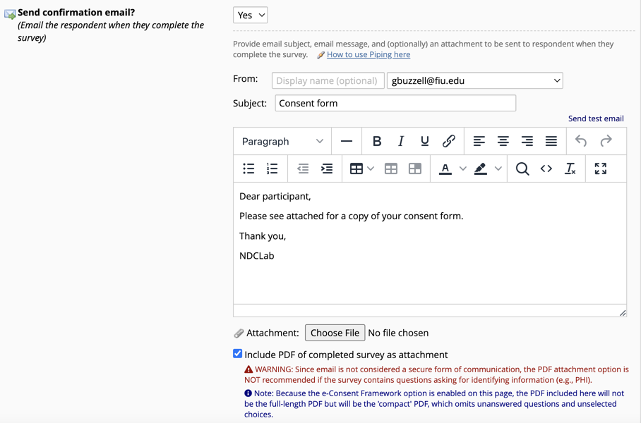The image size is (642, 424).
Task: Click the 'Dear participant,' line
Action: [275, 196]
